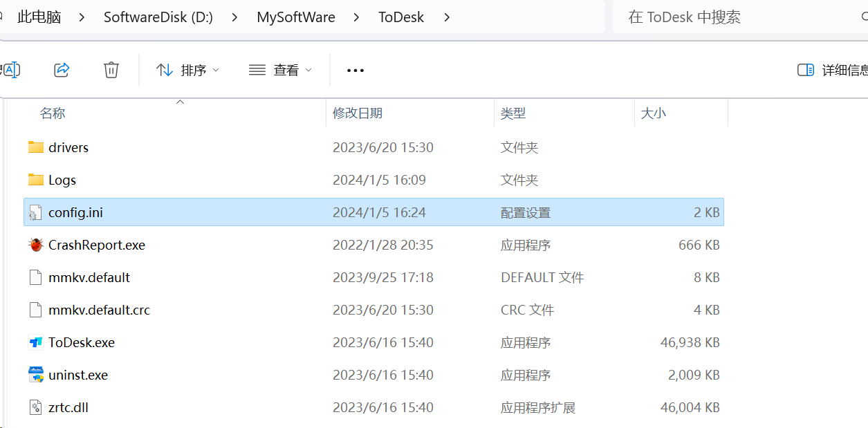Expand chevron after MySoftWare breadcrumb
Image resolution: width=868 pixels, height=428 pixels.
(357, 17)
